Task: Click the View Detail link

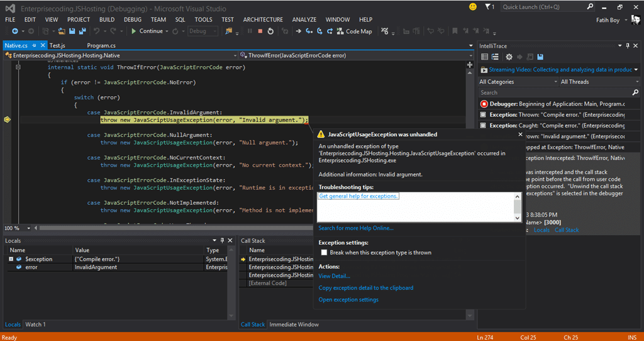Action: (x=335, y=276)
